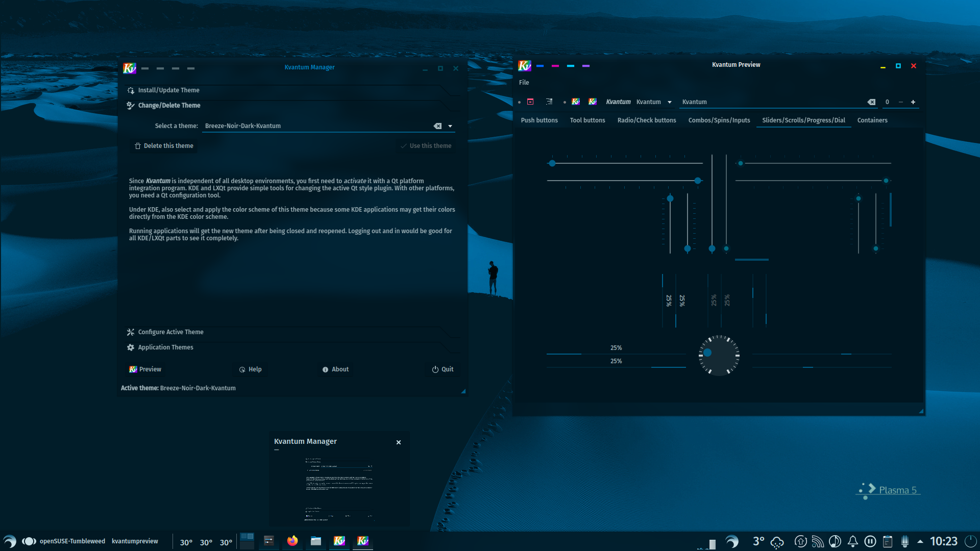Click the virtual desktop pager in taskbar
980x551 pixels.
[x=247, y=541]
